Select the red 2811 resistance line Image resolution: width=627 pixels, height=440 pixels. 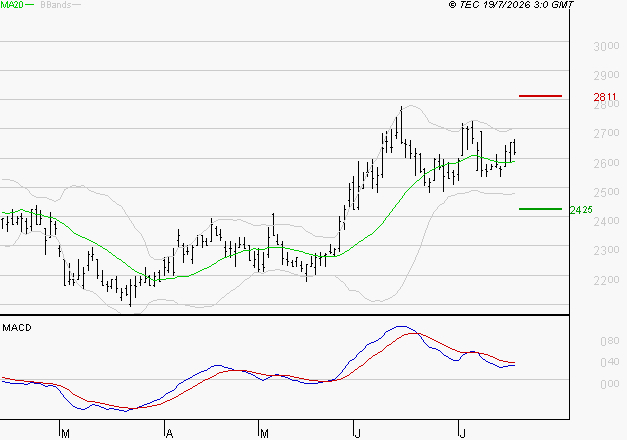click(540, 96)
